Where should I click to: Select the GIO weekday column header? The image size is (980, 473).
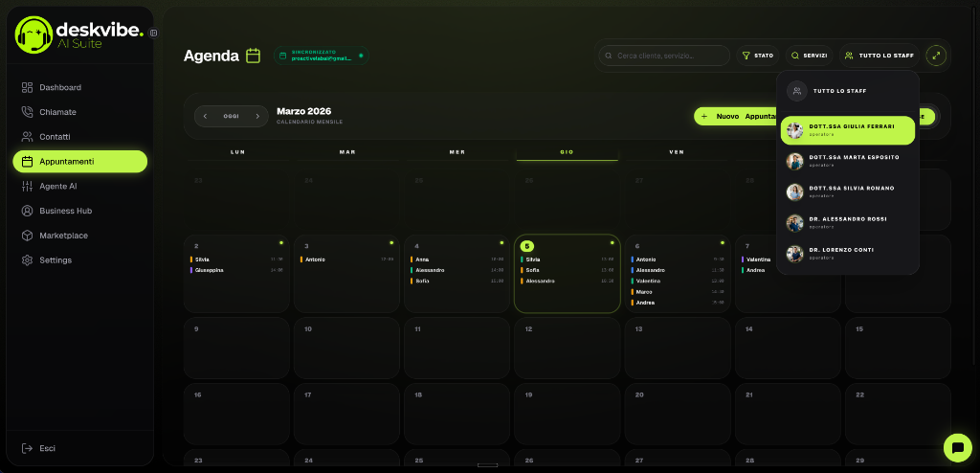pos(567,152)
